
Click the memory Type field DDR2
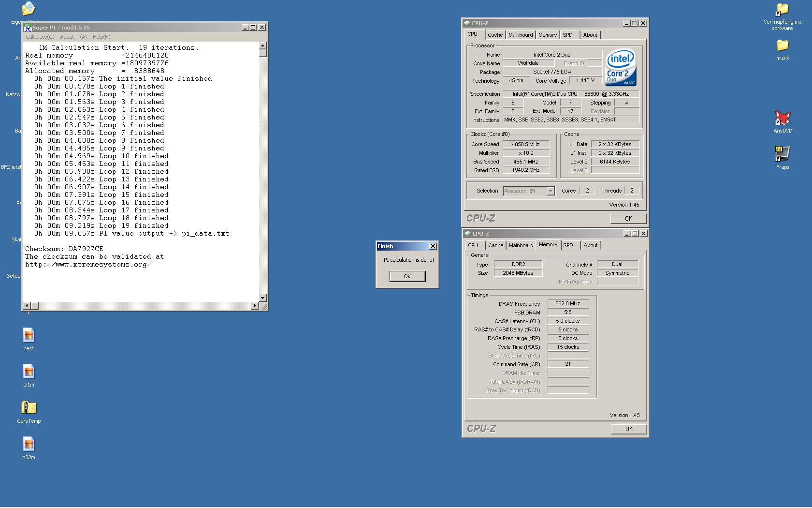click(518, 264)
